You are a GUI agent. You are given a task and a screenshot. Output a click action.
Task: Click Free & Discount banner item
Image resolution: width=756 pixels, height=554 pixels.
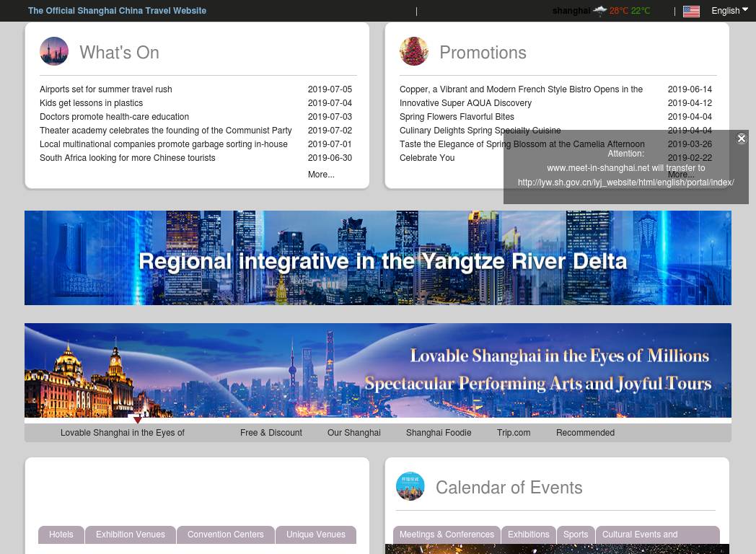coord(271,433)
